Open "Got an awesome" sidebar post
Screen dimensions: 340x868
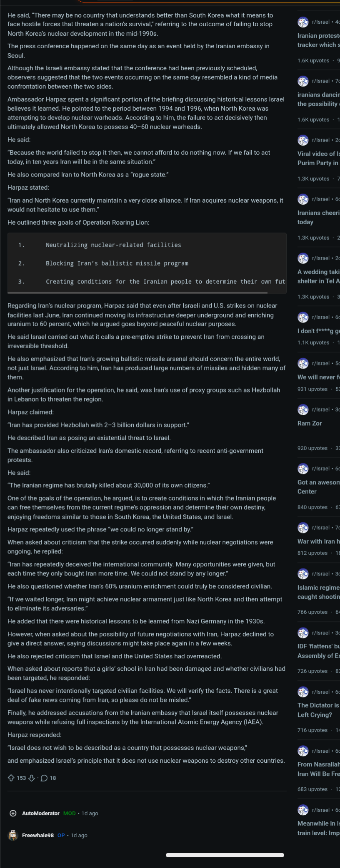pyautogui.click(x=318, y=487)
